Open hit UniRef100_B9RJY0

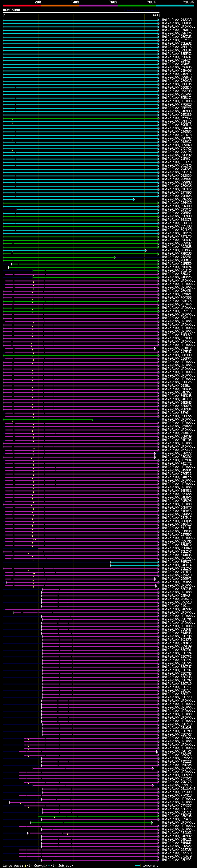177,33
